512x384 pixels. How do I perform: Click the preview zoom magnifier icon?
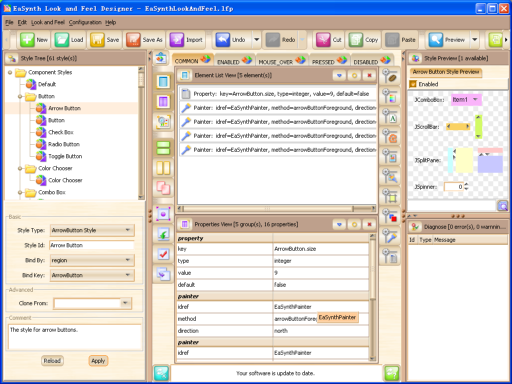tap(503, 206)
